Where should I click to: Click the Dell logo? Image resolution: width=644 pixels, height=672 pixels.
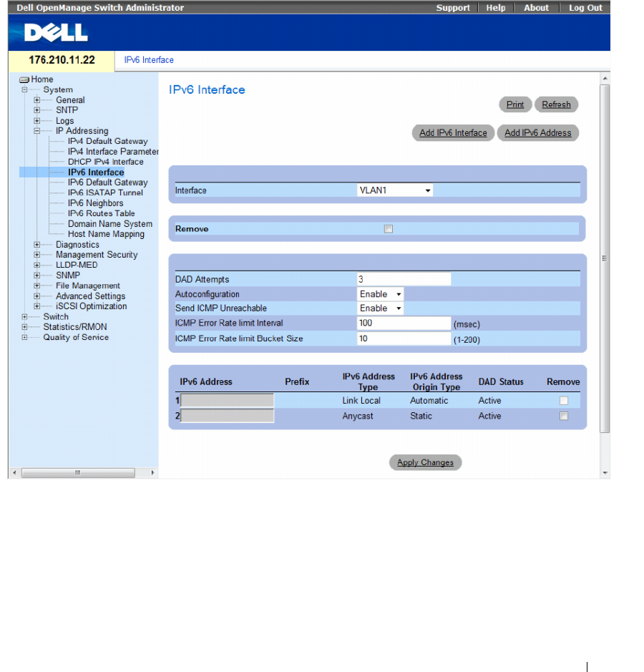pyautogui.click(x=56, y=33)
